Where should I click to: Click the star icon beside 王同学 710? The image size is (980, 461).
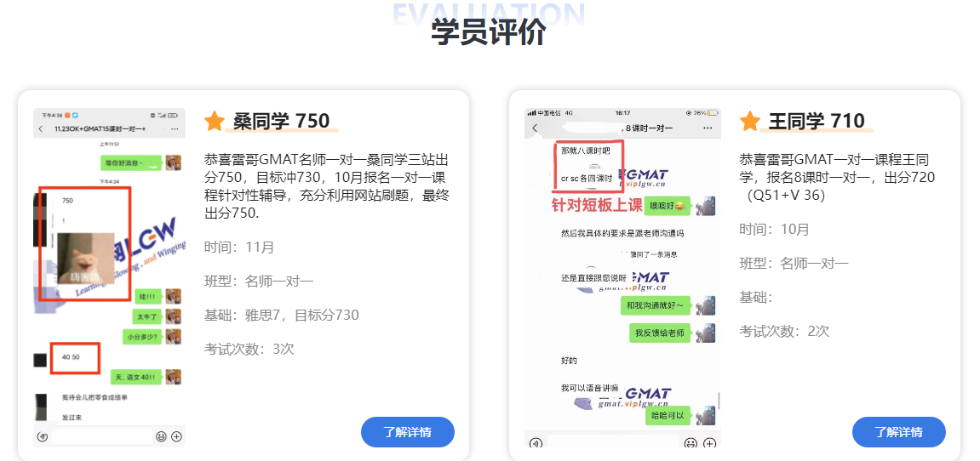point(750,122)
